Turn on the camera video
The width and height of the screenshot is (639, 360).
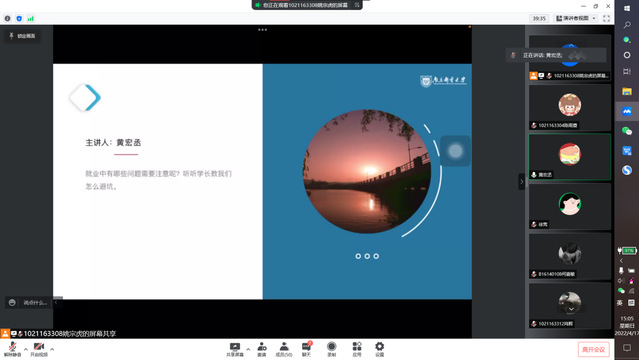coord(39,349)
